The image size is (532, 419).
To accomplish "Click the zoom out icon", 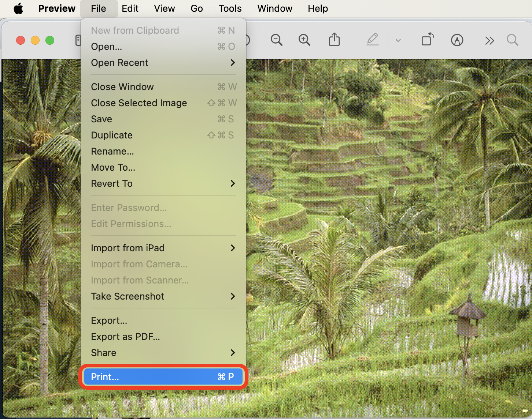I will [276, 40].
